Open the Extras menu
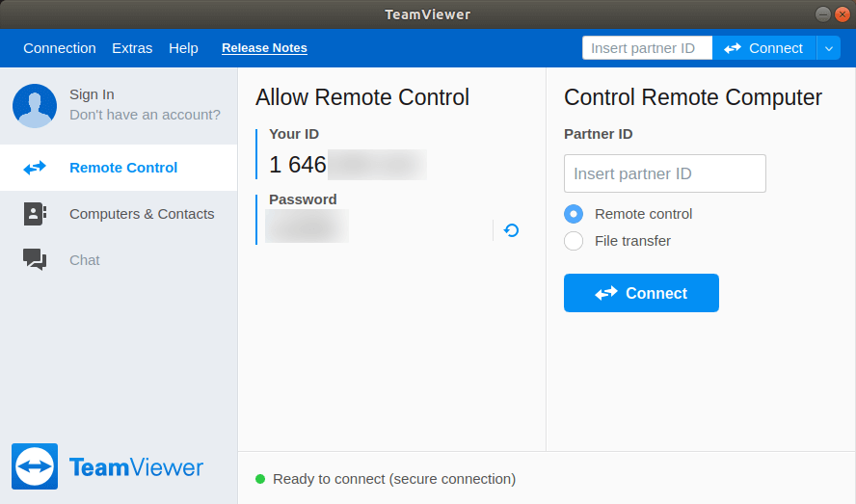The image size is (856, 504). pos(132,48)
